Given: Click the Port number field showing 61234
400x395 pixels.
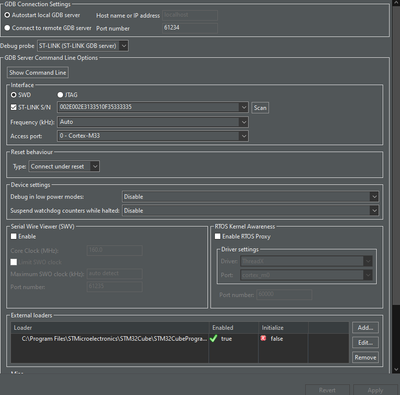Looking at the screenshot, I should click(190, 28).
